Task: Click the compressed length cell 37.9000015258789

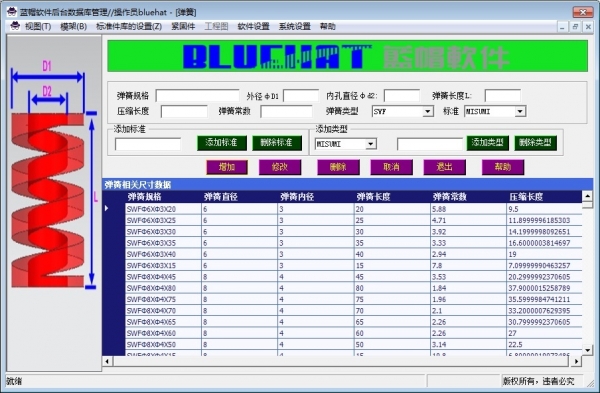Action: (544, 288)
